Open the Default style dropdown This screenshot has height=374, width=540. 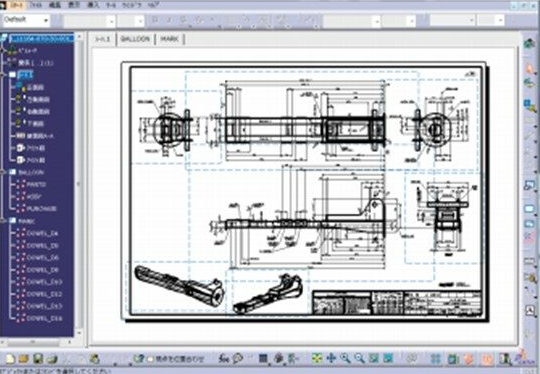pyautogui.click(x=26, y=20)
